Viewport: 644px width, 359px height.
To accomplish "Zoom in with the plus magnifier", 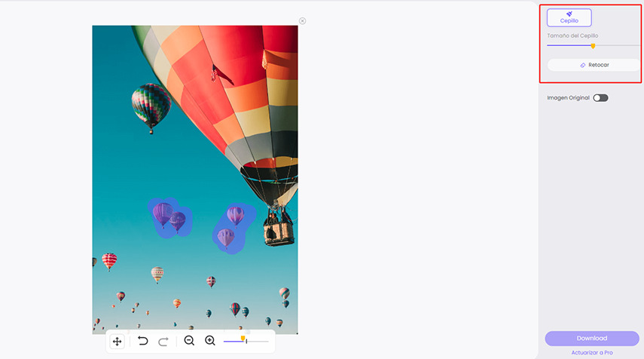I will tap(210, 342).
